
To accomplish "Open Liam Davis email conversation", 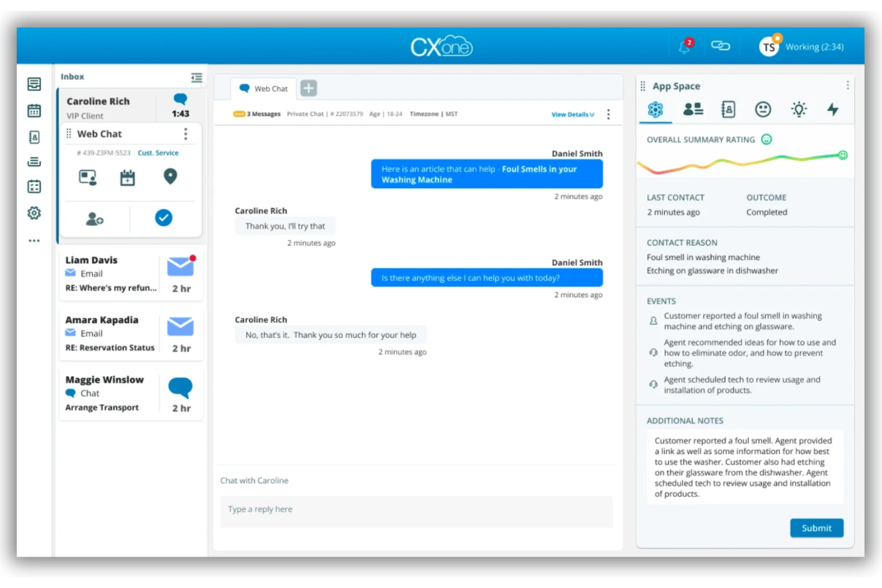I will pyautogui.click(x=131, y=273).
